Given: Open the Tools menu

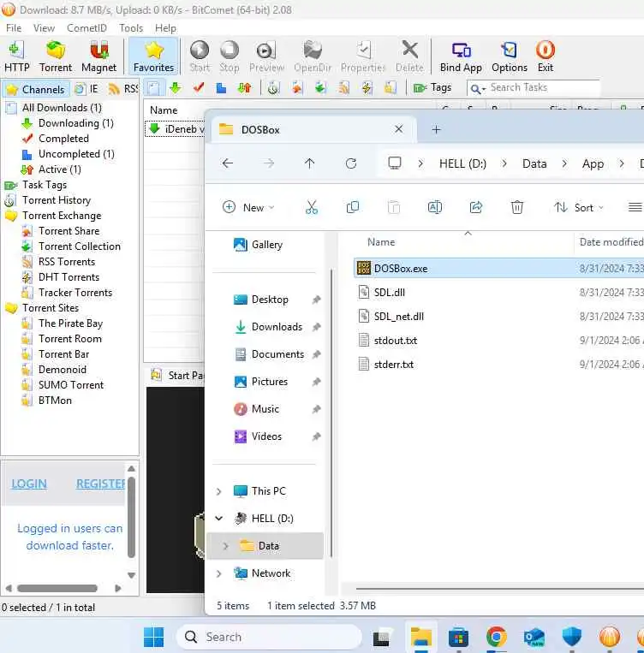Looking at the screenshot, I should tap(131, 28).
